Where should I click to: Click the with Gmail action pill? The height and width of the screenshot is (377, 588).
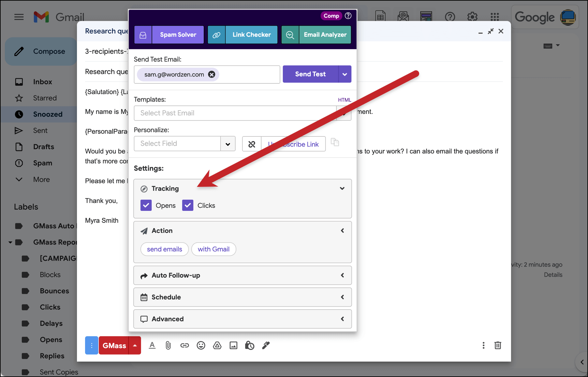[213, 249]
